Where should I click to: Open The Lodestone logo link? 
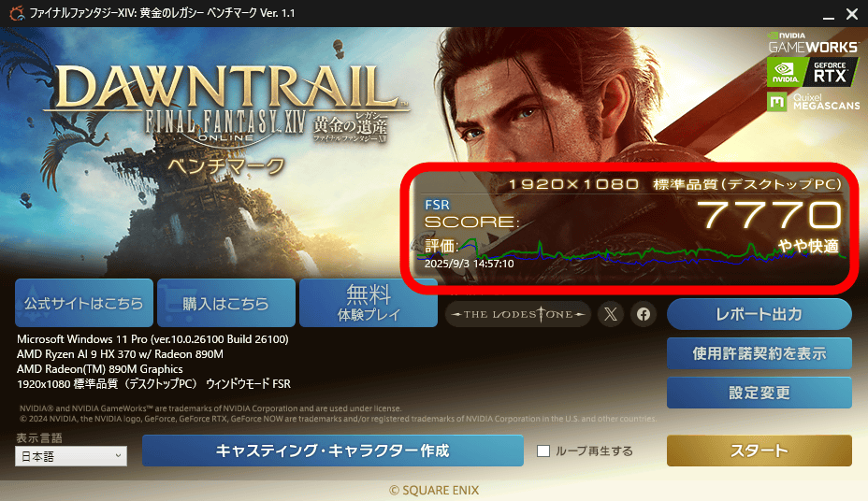click(x=518, y=314)
